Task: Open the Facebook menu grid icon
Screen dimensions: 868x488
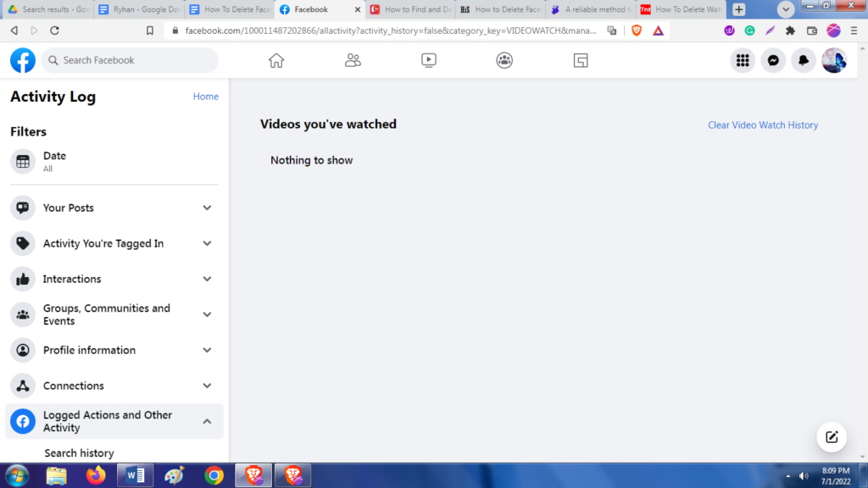Action: click(743, 60)
